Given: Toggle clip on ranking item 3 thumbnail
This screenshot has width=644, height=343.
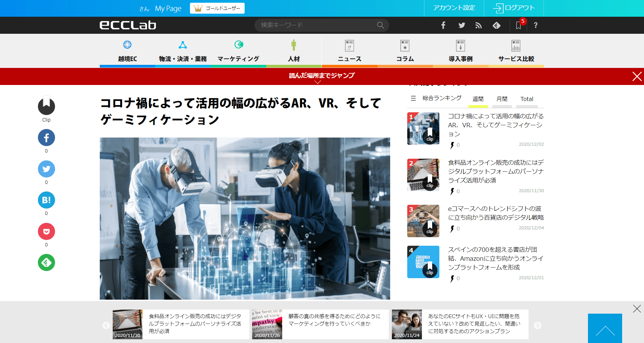Looking at the screenshot, I should [x=430, y=228].
